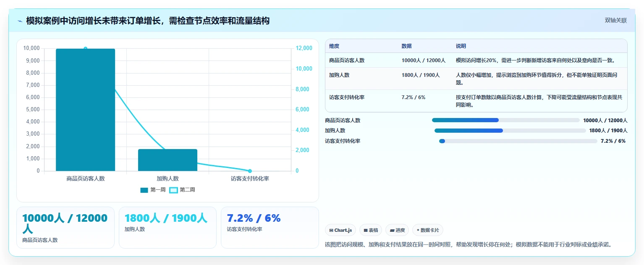Click value 7.2% / 6% beside the progress bar
The width and height of the screenshot is (644, 265).
click(613, 141)
